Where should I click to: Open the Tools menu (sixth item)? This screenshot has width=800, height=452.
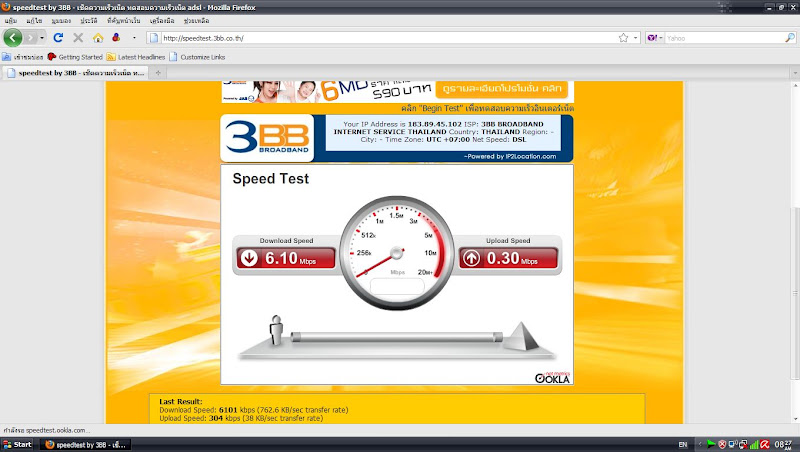pos(162,21)
